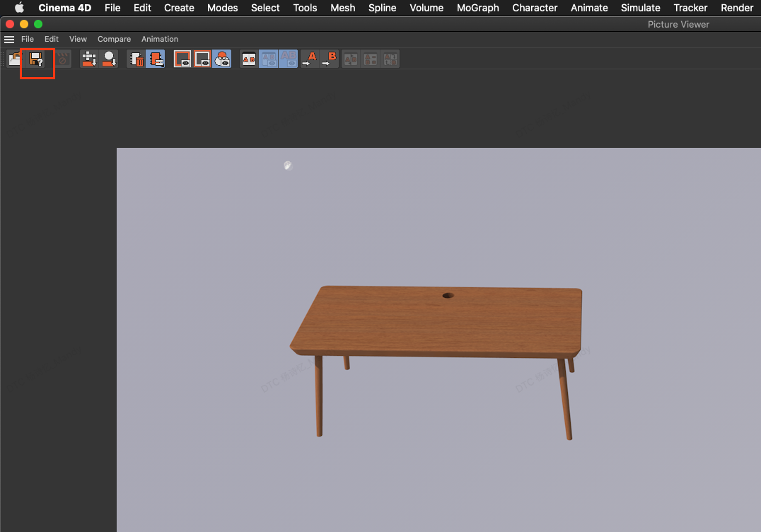Image resolution: width=761 pixels, height=532 pixels.
Task: Click the Set as B icon
Action: [329, 59]
